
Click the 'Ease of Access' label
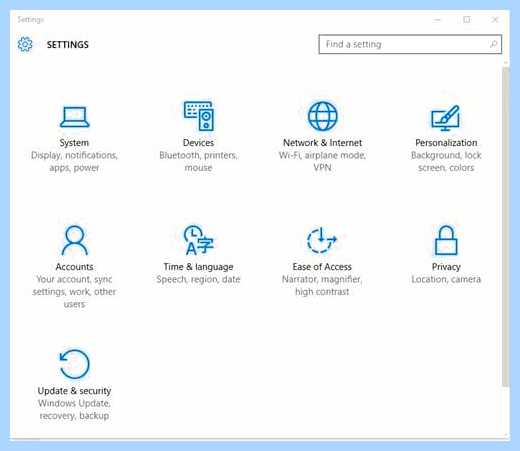coord(322,267)
